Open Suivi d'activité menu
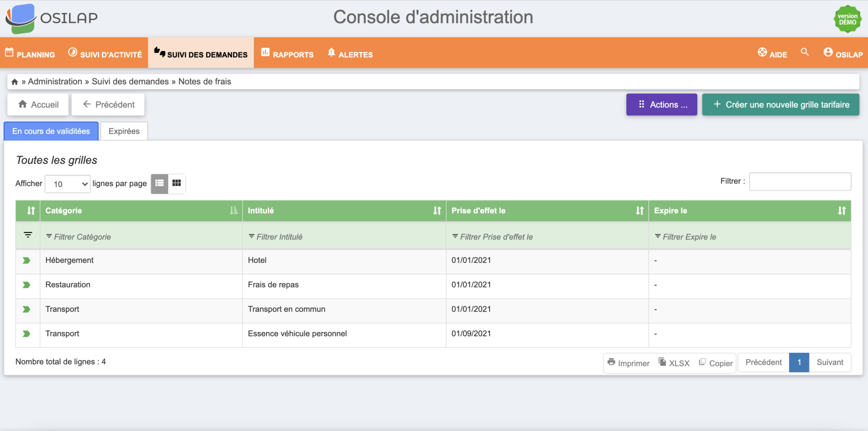The width and height of the screenshot is (868, 431). point(105,53)
